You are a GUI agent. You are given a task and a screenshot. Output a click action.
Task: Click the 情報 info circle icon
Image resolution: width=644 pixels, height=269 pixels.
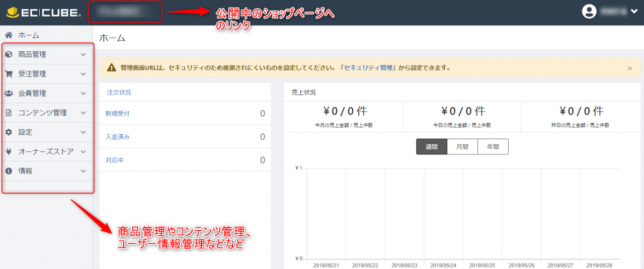pyautogui.click(x=9, y=171)
